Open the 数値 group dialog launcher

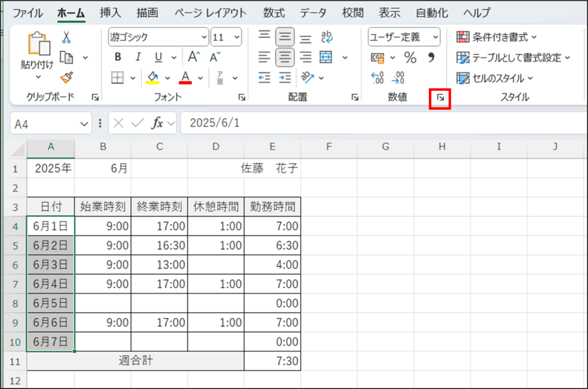tap(440, 98)
